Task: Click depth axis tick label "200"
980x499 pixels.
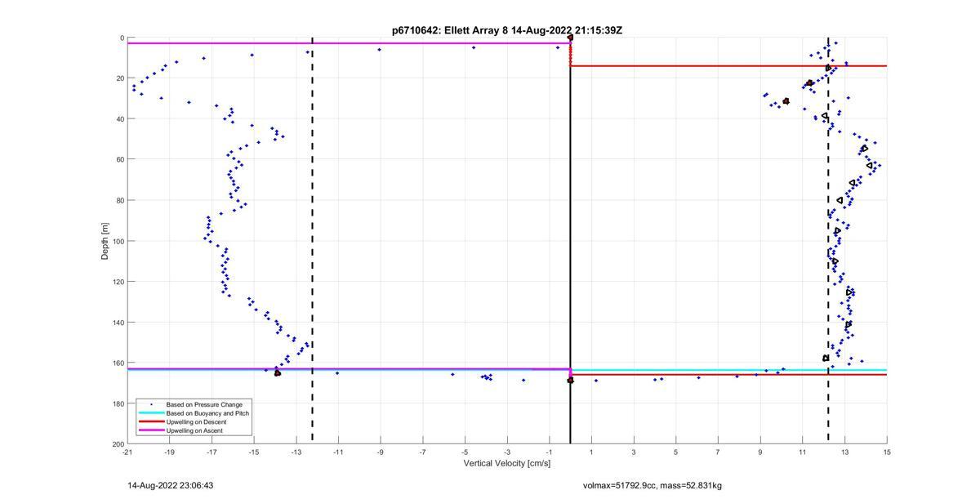Action: click(117, 443)
